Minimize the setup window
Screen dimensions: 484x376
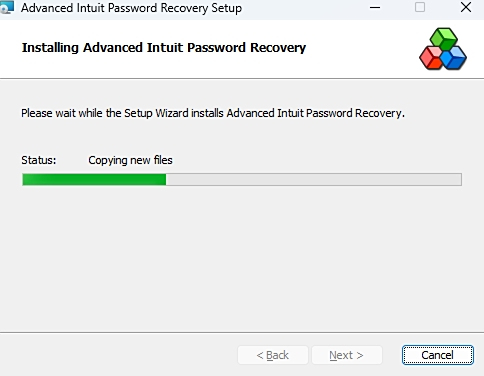[x=375, y=7]
